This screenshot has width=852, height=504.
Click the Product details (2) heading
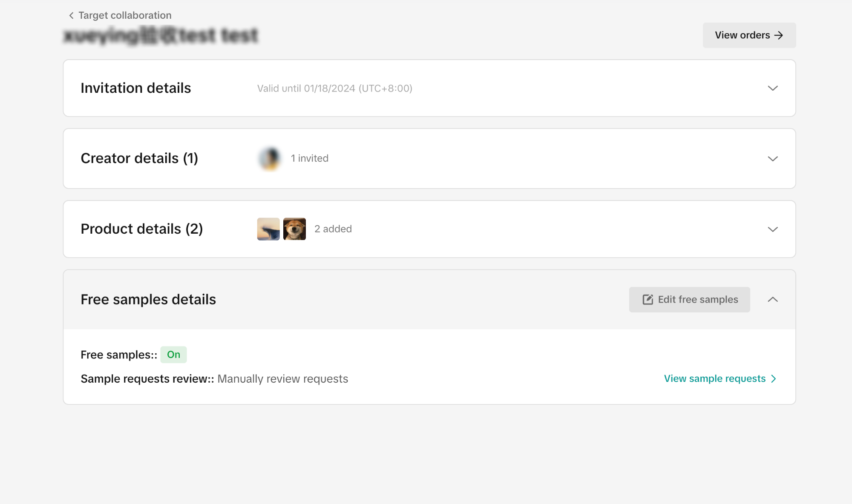tap(141, 229)
